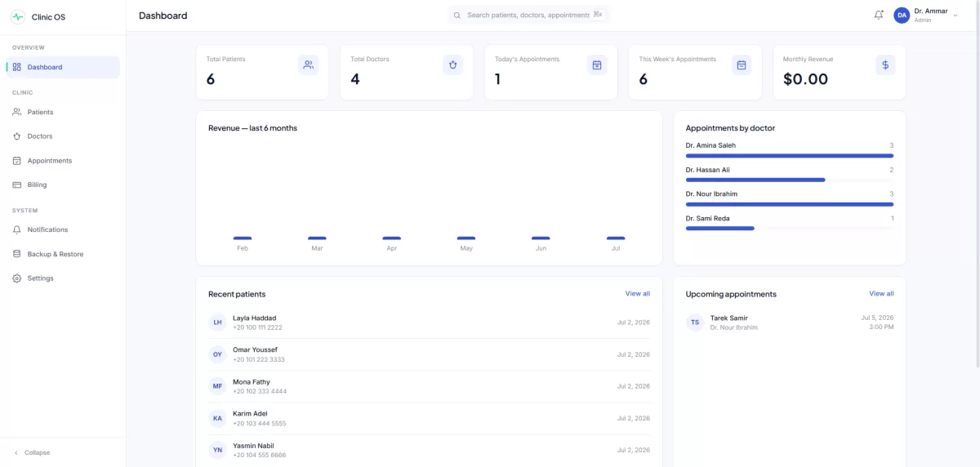Image resolution: width=980 pixels, height=467 pixels.
Task: Click the Feb bar in revenue chart
Action: (x=243, y=238)
